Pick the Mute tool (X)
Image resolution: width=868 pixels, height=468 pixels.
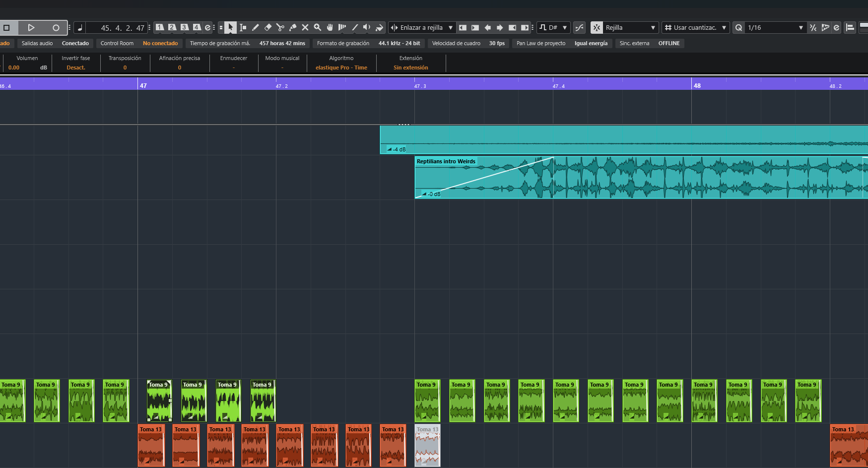[x=305, y=28]
